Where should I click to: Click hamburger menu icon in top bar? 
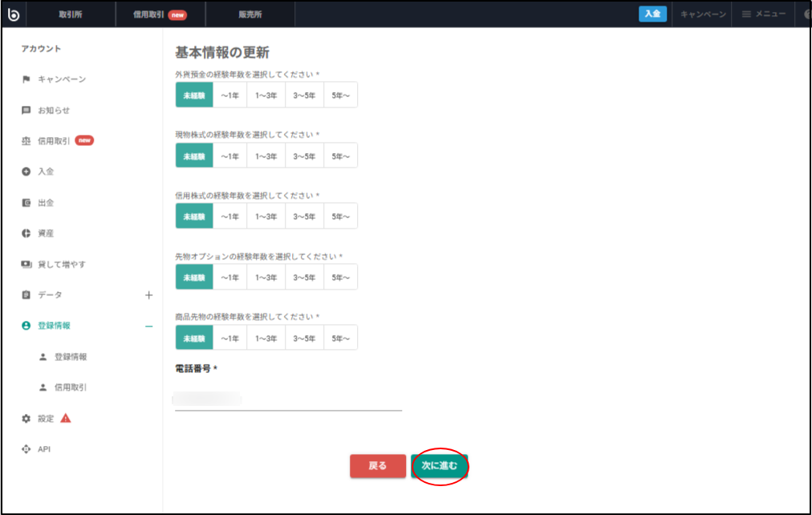(746, 14)
